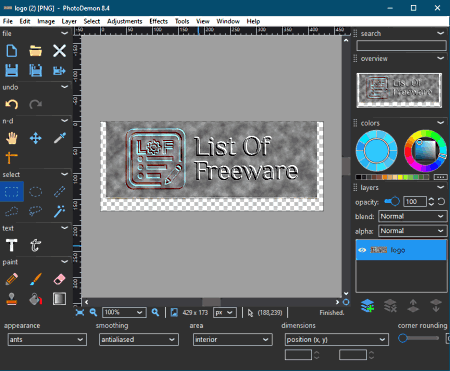Select the Pencil tool
This screenshot has width=450, height=371.
tap(12, 279)
